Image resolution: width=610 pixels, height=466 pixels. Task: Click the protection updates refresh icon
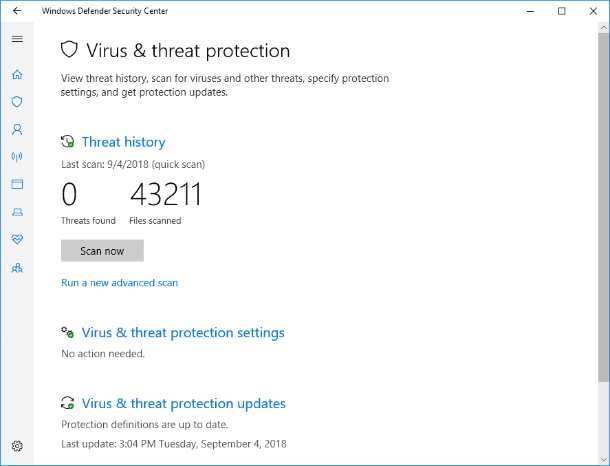(x=68, y=403)
